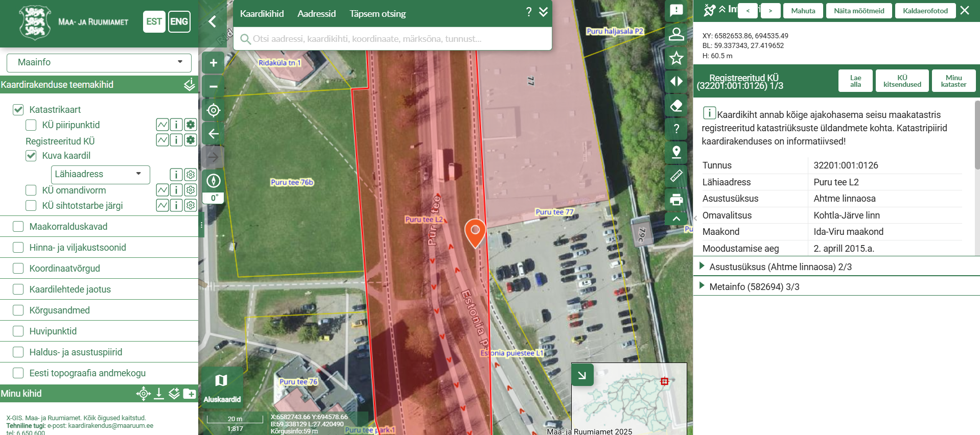Reset map rotation with compass icon
The image size is (980, 435).
point(214,181)
